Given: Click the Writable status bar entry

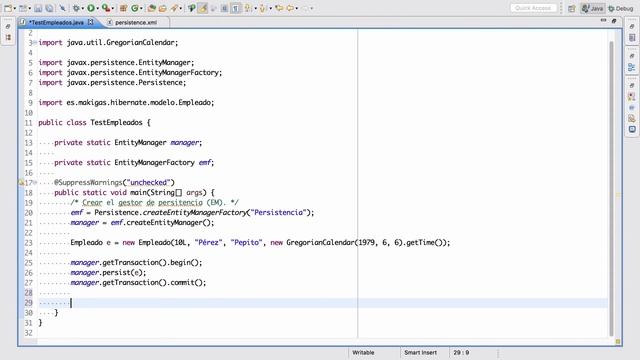Looking at the screenshot, I should coord(363,352).
